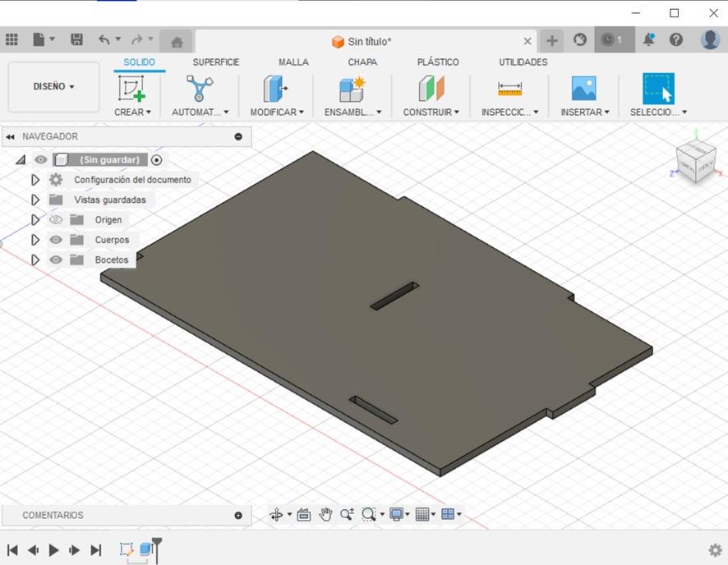Open the CREAR dropdown menu
Viewport: 728px width, 565px height.
point(132,113)
